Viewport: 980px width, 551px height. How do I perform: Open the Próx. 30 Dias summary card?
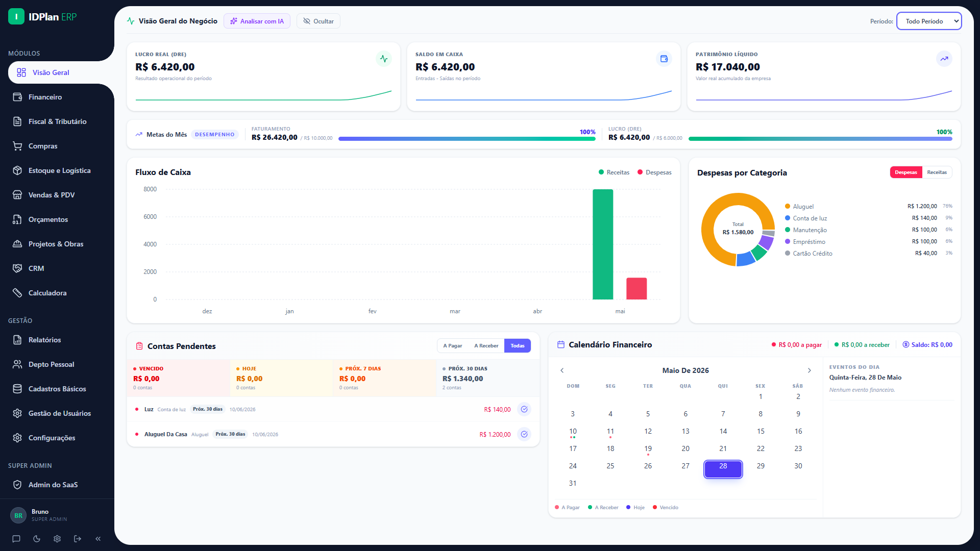pyautogui.click(x=487, y=378)
